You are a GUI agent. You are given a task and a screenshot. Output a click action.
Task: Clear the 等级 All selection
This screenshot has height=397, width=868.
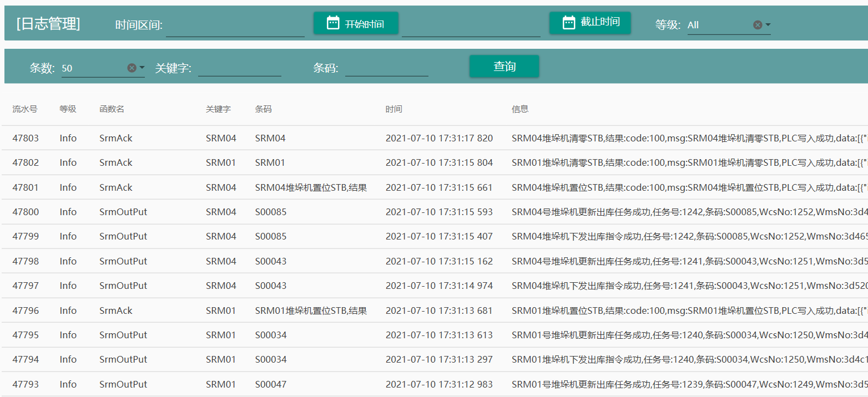758,25
